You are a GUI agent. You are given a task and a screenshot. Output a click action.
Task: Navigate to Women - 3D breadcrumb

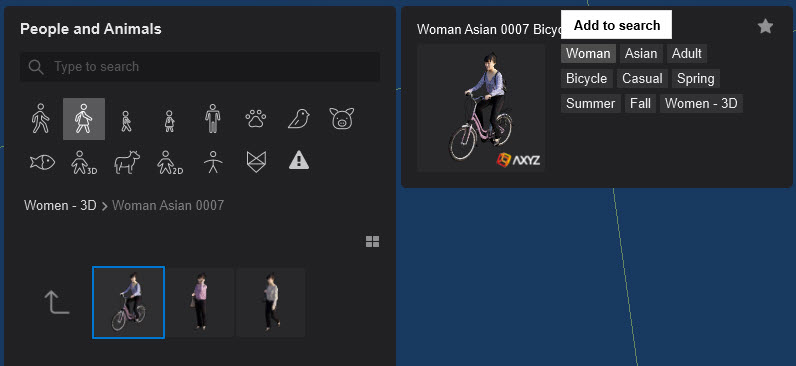coord(60,206)
